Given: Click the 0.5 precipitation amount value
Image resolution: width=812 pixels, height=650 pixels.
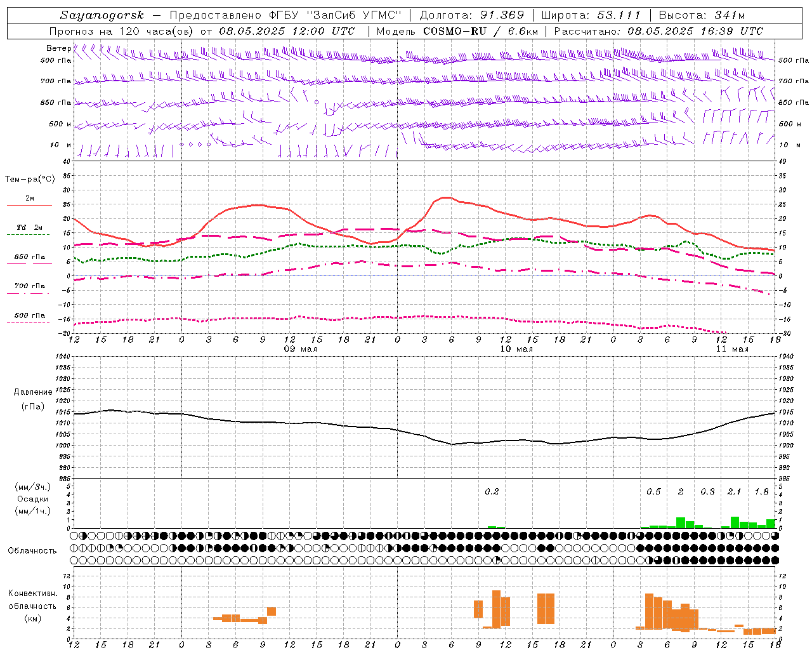Looking at the screenshot, I should coord(653,492).
